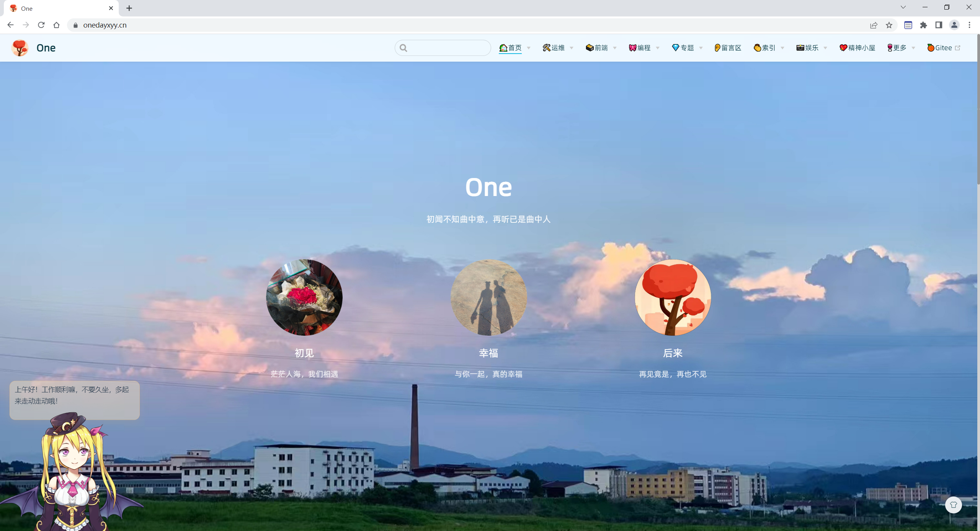
Task: Click the house icon beside 首页
Action: tap(503, 48)
